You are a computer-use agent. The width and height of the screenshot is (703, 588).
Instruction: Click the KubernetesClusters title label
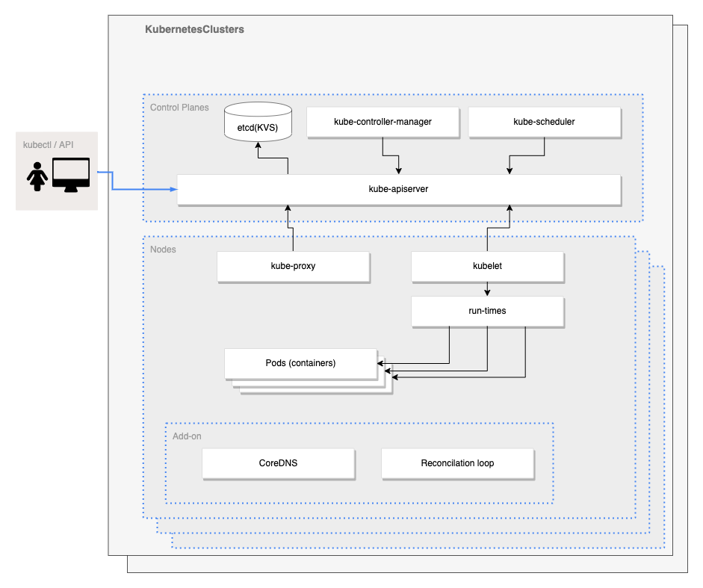click(x=195, y=29)
